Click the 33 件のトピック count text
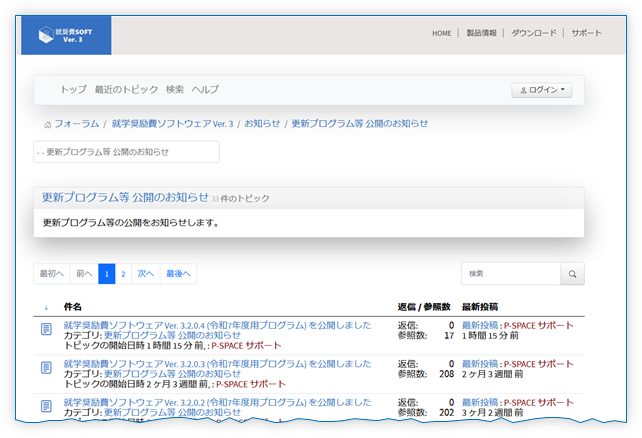Image resolution: width=642 pixels, height=438 pixels. point(241,199)
